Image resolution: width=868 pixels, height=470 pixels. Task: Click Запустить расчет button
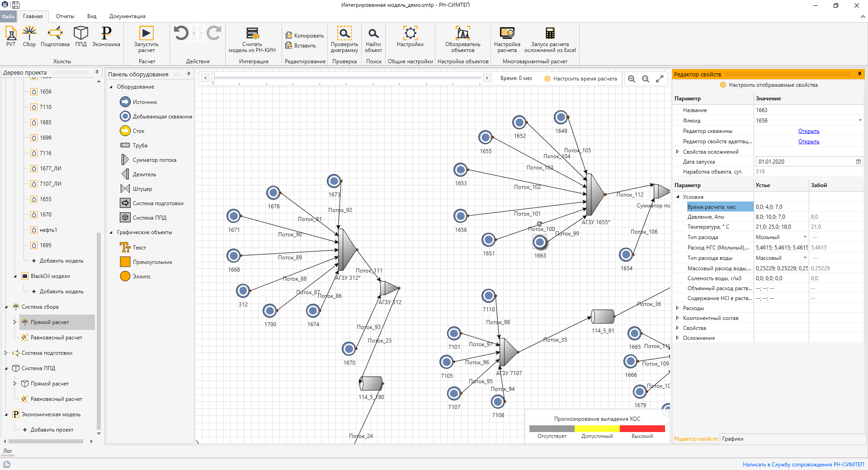click(x=146, y=39)
